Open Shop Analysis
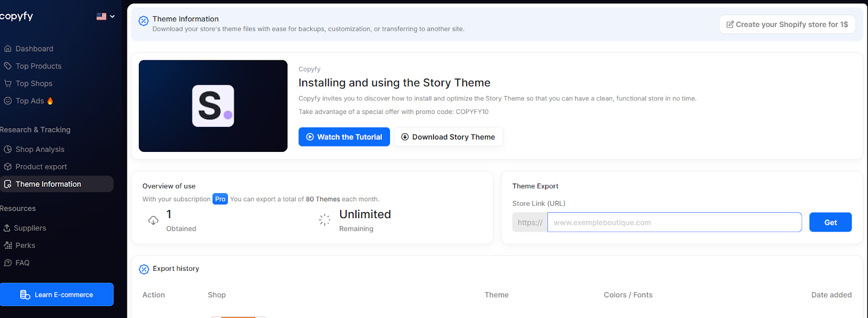 coord(40,149)
